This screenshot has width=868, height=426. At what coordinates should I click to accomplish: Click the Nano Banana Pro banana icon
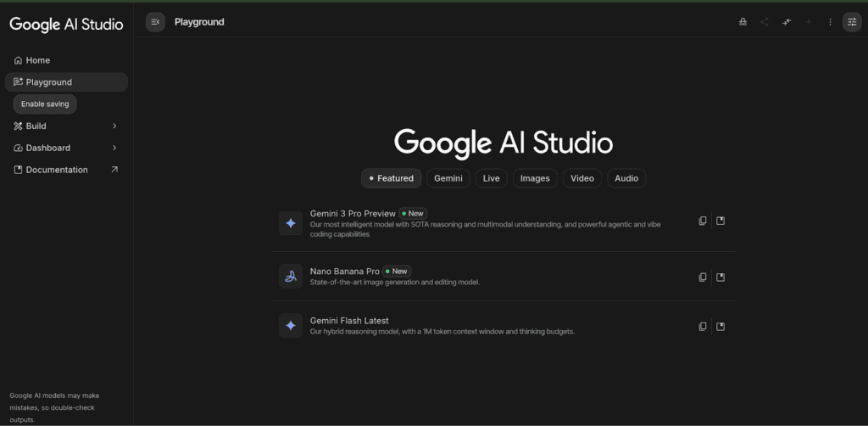(291, 276)
